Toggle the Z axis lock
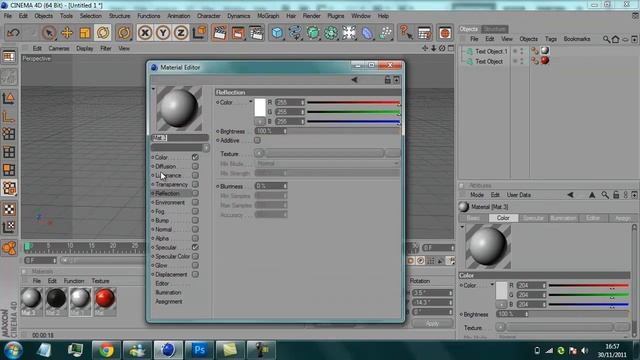This screenshot has height=360, width=640. tap(181, 33)
